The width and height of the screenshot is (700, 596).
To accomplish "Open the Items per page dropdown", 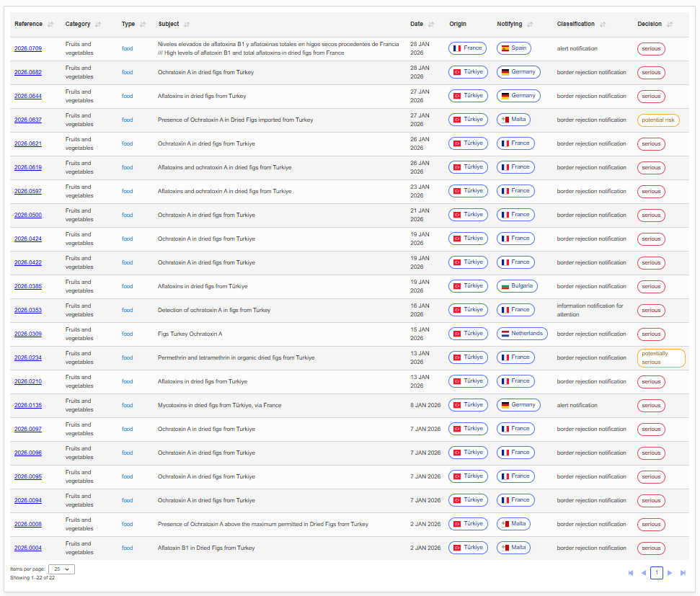I will point(61,569).
